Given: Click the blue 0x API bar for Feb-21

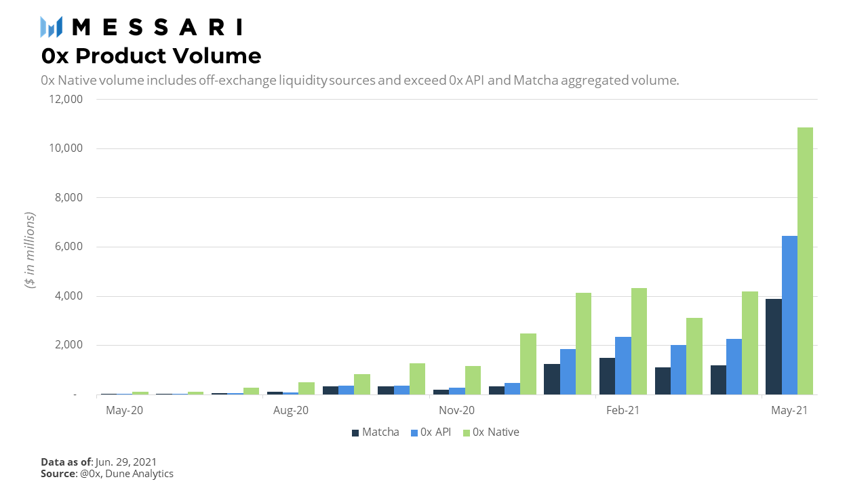Looking at the screenshot, I should [x=623, y=365].
